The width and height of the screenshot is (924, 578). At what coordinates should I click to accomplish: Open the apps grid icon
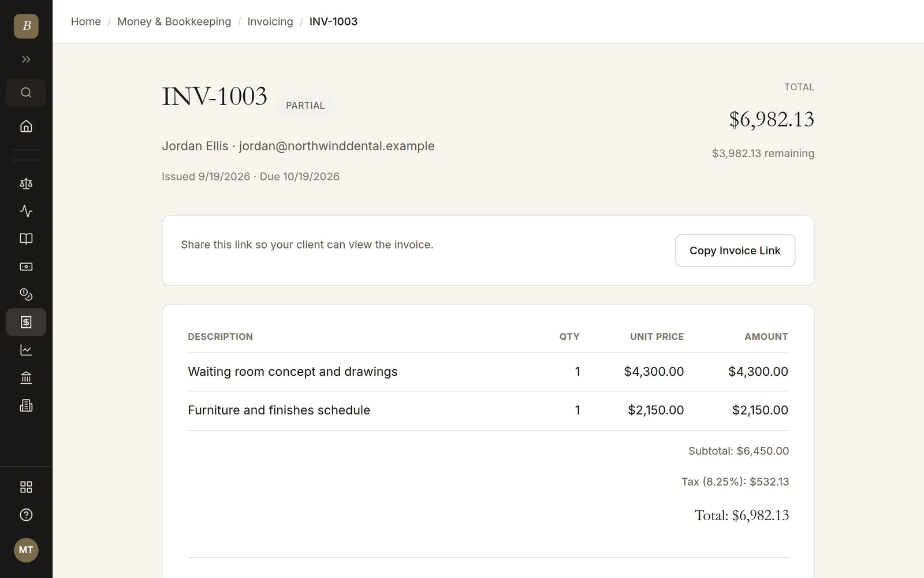[x=26, y=487]
